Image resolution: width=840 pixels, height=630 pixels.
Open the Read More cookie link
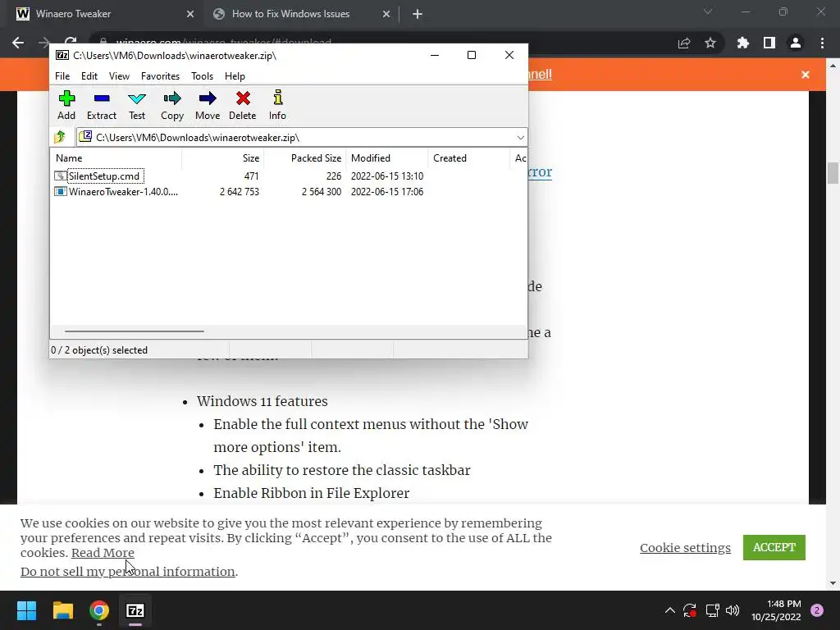[x=103, y=552]
